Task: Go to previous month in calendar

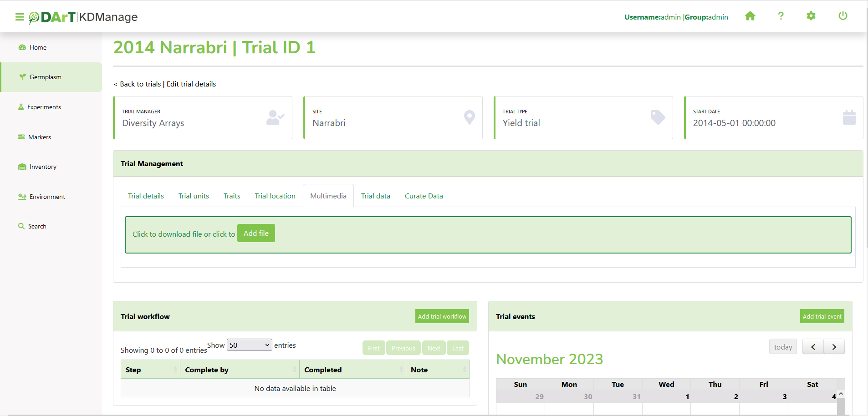Action: [x=813, y=347]
